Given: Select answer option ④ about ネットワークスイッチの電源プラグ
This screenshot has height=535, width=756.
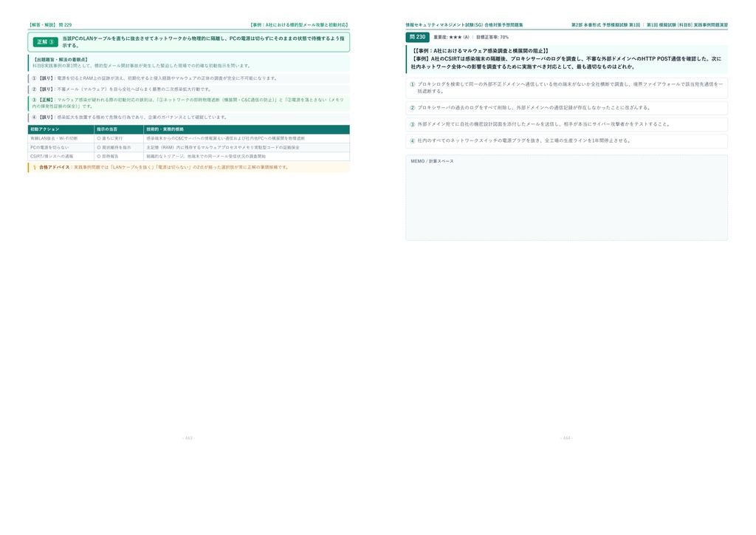Looking at the screenshot, I should point(566,141).
